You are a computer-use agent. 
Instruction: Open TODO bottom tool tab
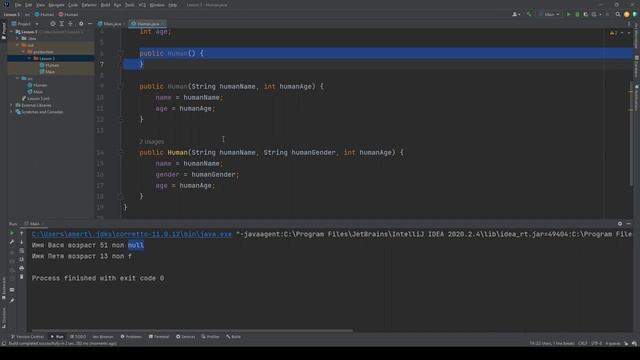[x=78, y=337]
